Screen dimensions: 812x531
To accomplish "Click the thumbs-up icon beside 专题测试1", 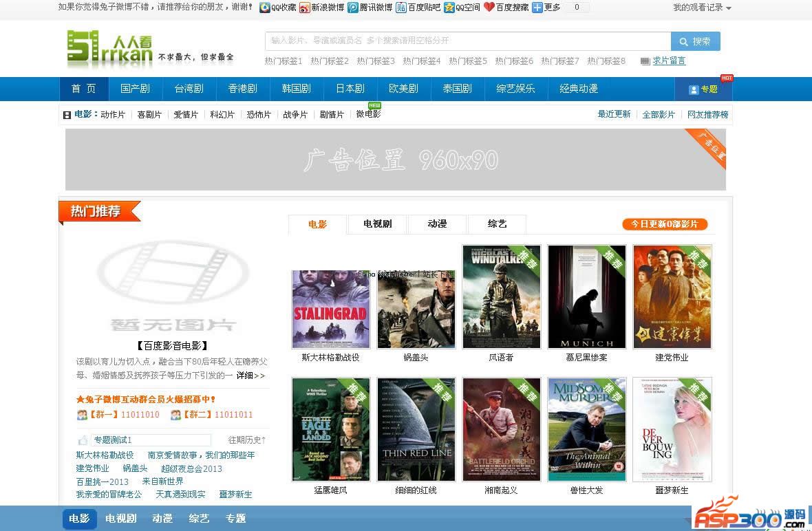I will click(x=83, y=440).
